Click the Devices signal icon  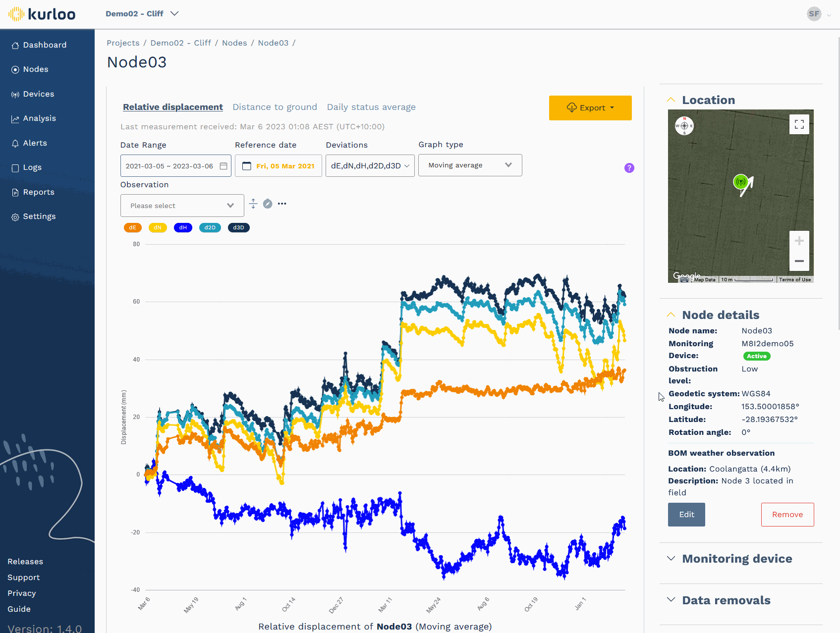tap(15, 94)
